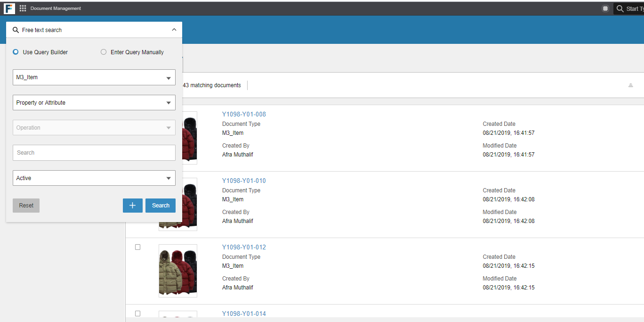Tick the checkbox for document Y1098-Y01-012
644x322 pixels.
[137, 247]
